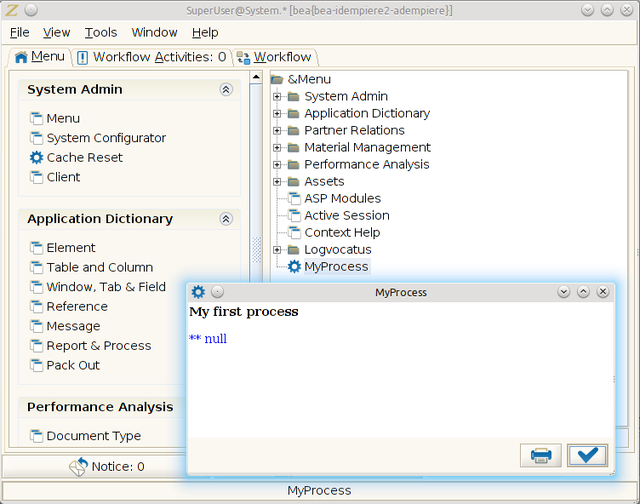
Task: Click the Notice: 0 button
Action: pos(107,466)
